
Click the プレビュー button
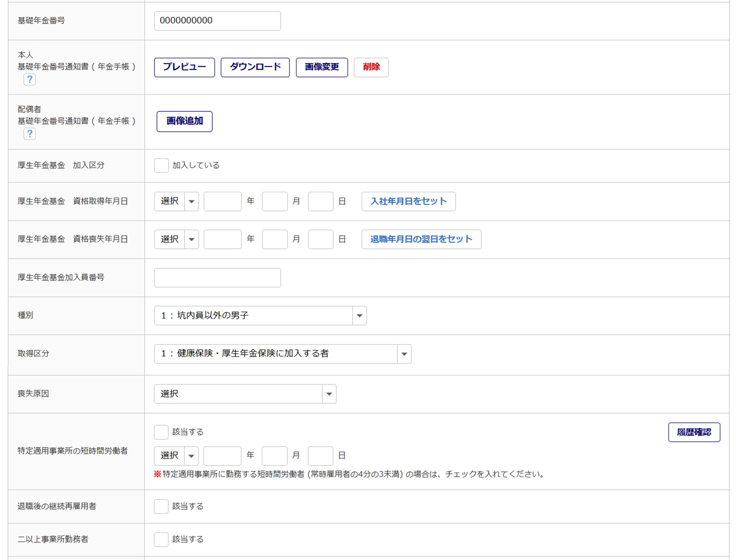click(184, 67)
